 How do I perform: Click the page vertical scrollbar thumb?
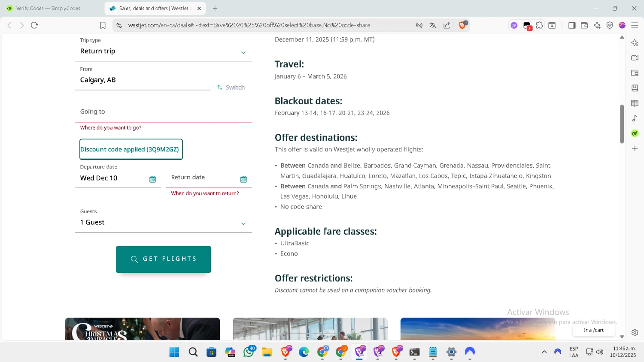coord(622,124)
